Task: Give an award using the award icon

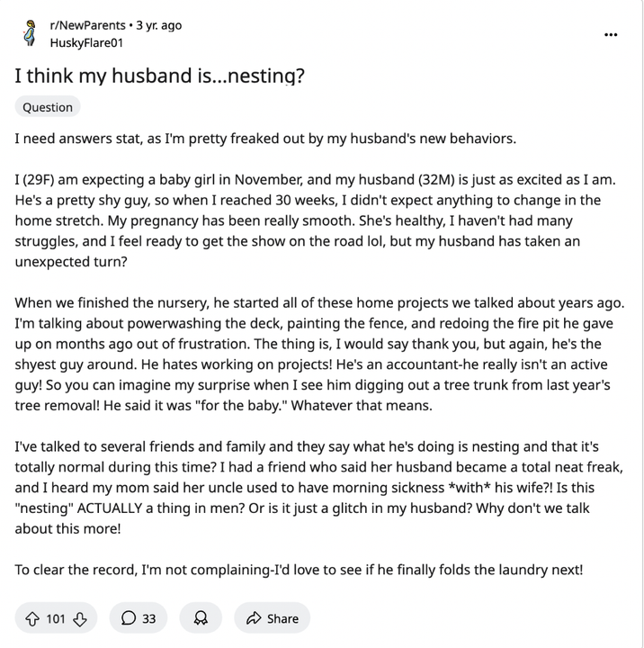Action: point(201,618)
